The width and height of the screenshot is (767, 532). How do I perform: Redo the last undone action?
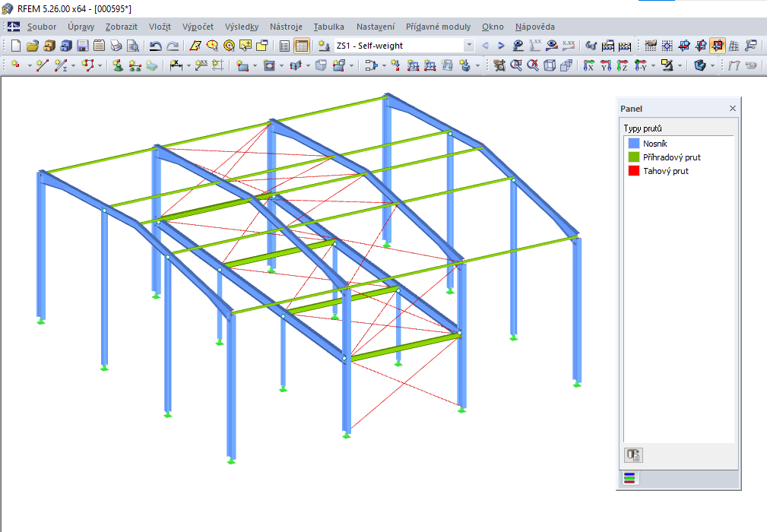pos(173,46)
